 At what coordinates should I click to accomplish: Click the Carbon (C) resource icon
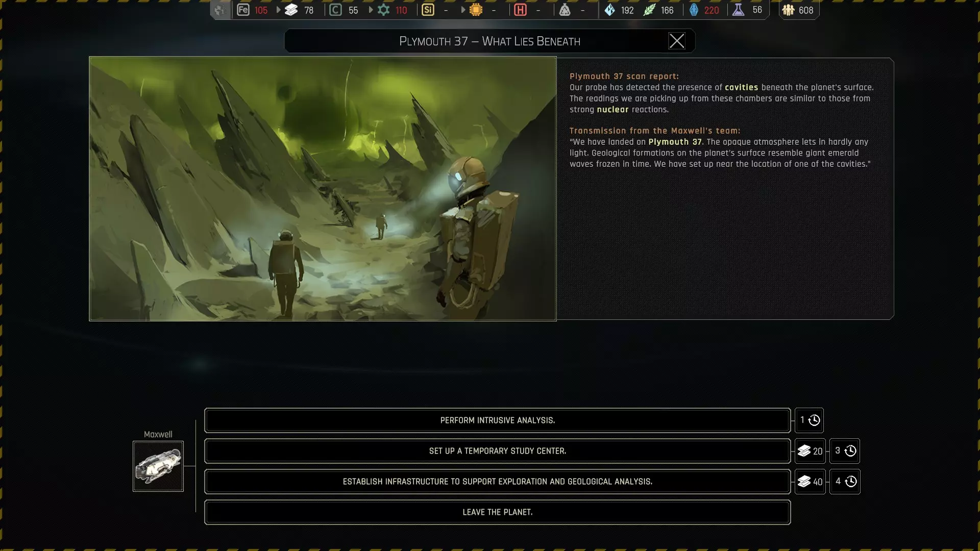[335, 10]
